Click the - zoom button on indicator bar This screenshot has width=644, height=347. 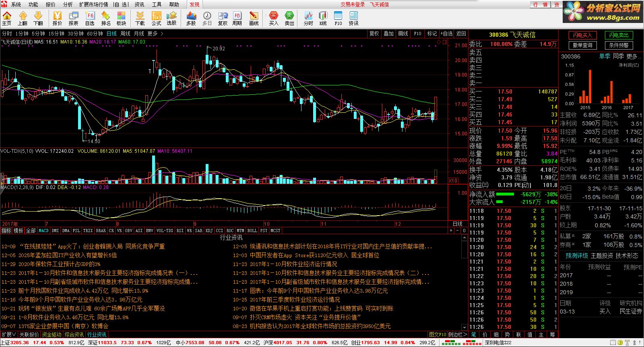click(x=458, y=231)
